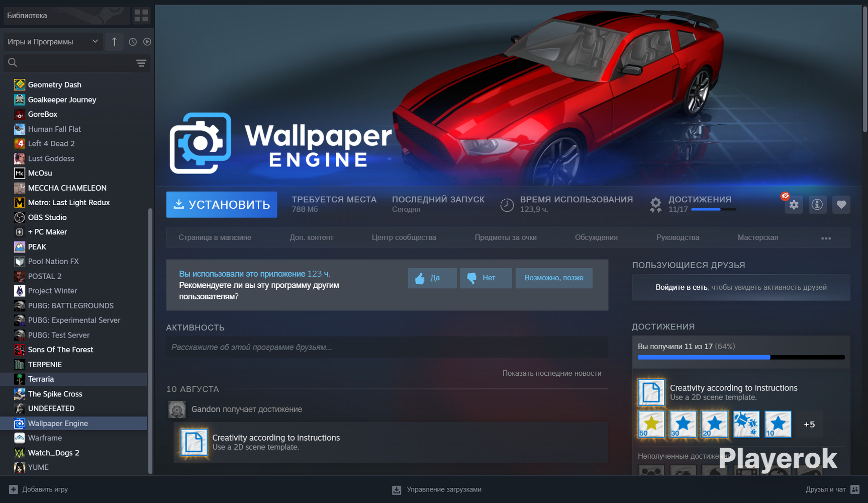Image resolution: width=868 pixels, height=503 pixels.
Task: Select Left 4 Dead 2 icon
Action: coord(20,143)
